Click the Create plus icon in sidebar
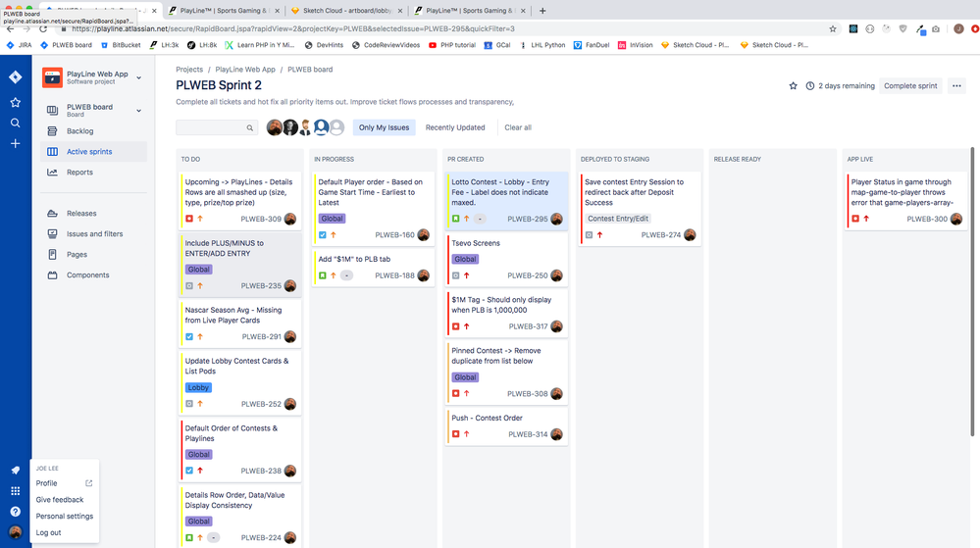980x548 pixels. pyautogui.click(x=15, y=144)
